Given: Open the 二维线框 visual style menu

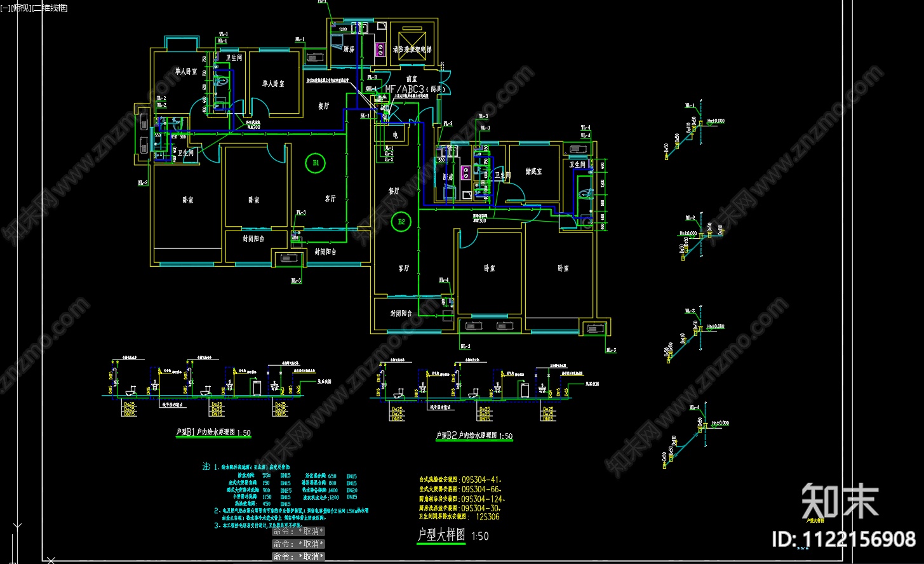Looking at the screenshot, I should (50, 8).
